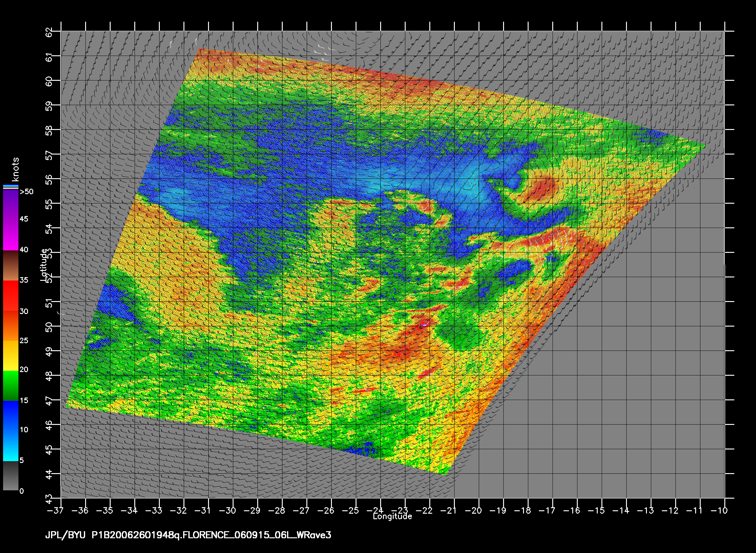Click the '0' legend label

tap(22, 492)
